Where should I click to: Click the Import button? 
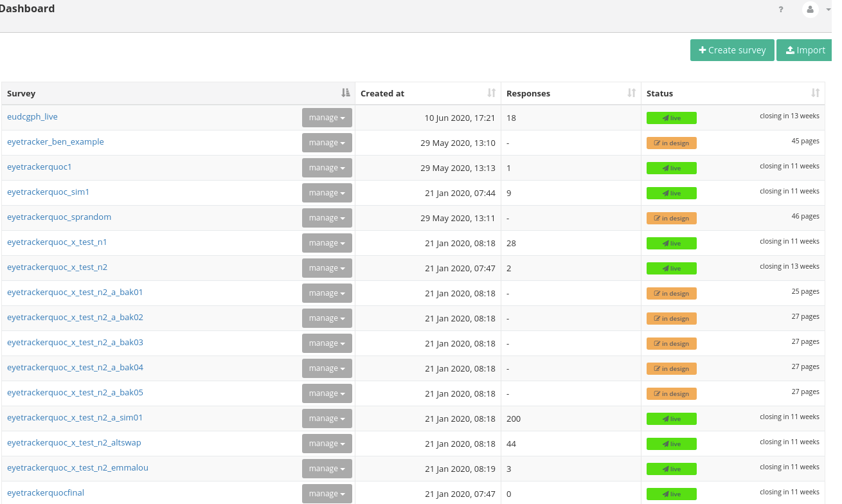804,50
